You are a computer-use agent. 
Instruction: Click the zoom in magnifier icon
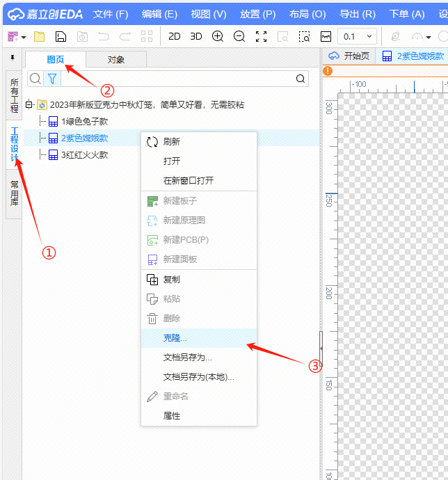(x=218, y=36)
